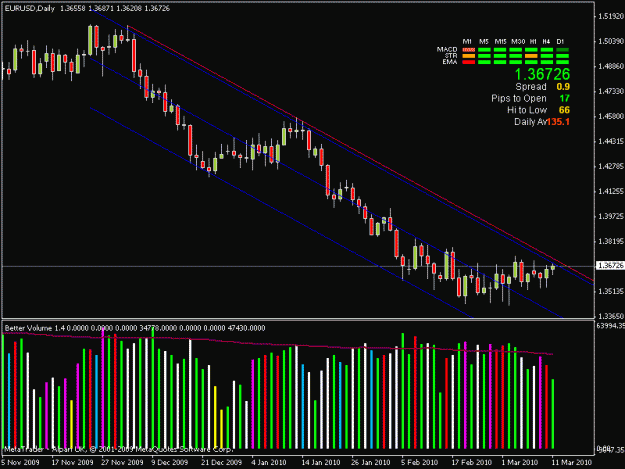The image size is (625, 469).
Task: Click the 5 Feb 2010 date label
Action: pyautogui.click(x=419, y=462)
